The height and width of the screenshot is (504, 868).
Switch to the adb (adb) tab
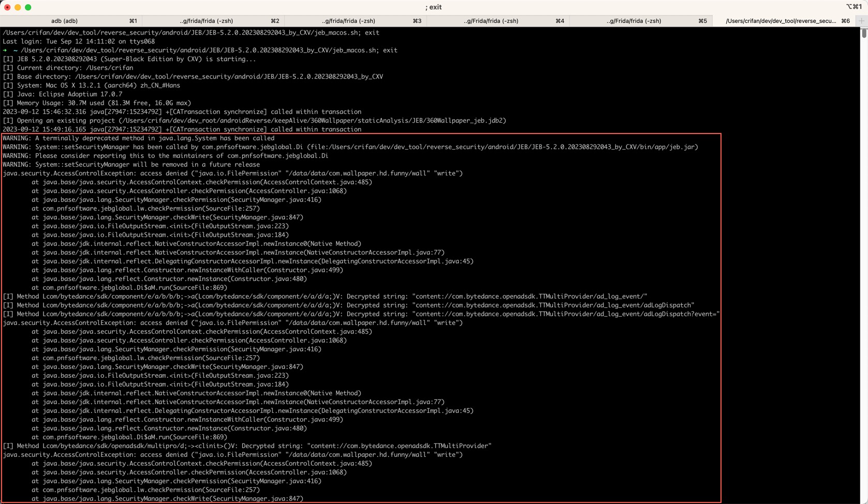point(71,21)
